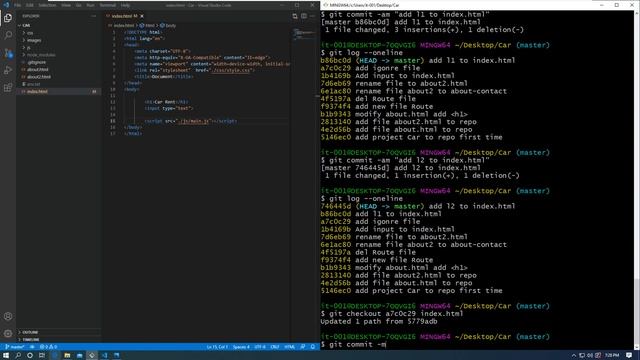Open the Windows Action Center
This screenshot has width=640, height=360.
point(629,356)
